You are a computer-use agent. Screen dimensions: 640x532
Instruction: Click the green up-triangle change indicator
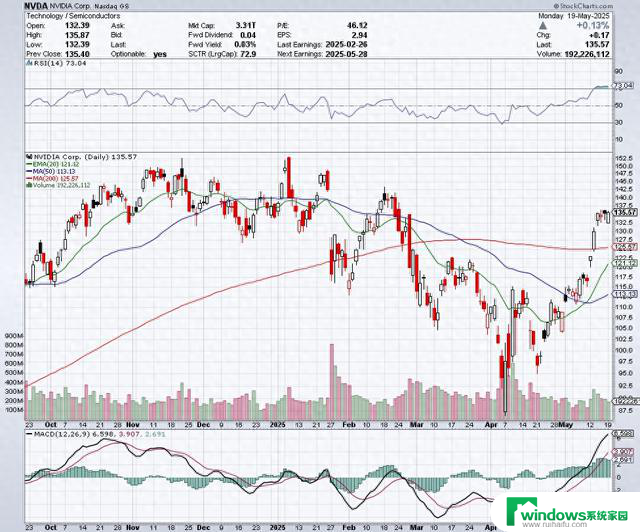click(x=543, y=26)
